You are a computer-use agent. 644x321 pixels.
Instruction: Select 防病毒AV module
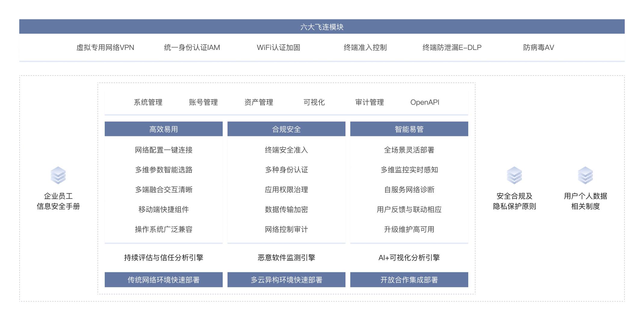pos(539,48)
